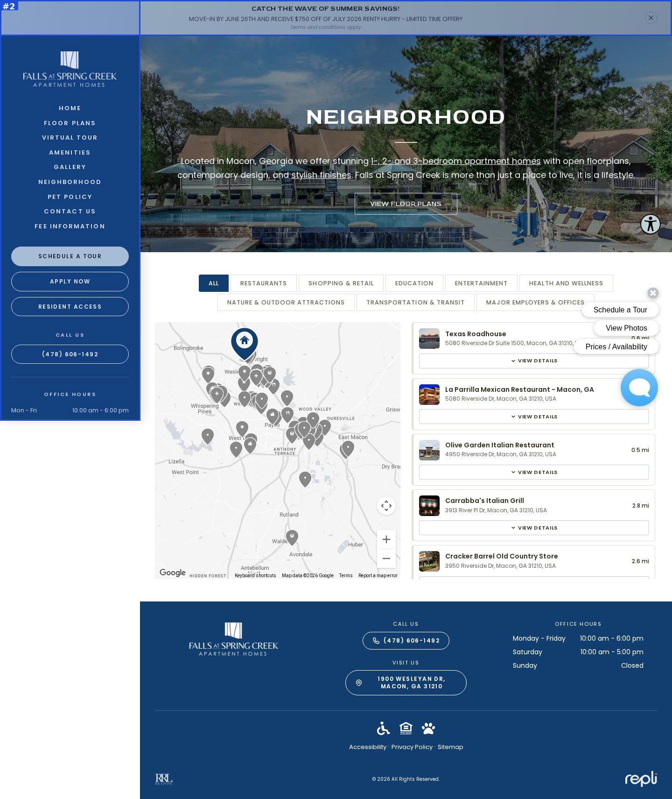Follow the bedroom apartment homes link

(x=456, y=161)
